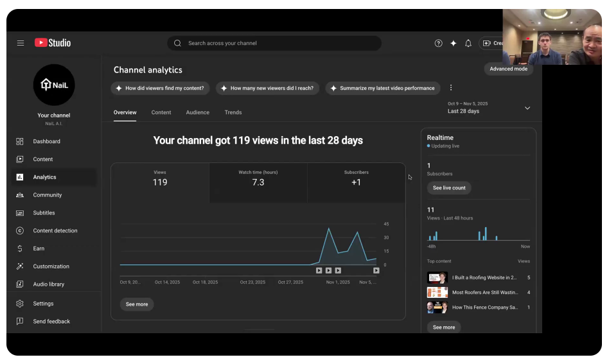Click the sparkle Ask Studio icon in header
Image resolution: width=609 pixels, height=364 pixels.
454,43
